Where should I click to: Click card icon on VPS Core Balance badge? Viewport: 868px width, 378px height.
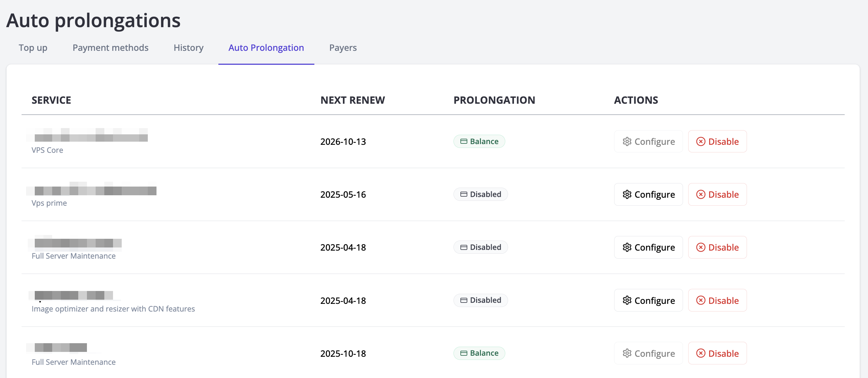[x=464, y=142]
